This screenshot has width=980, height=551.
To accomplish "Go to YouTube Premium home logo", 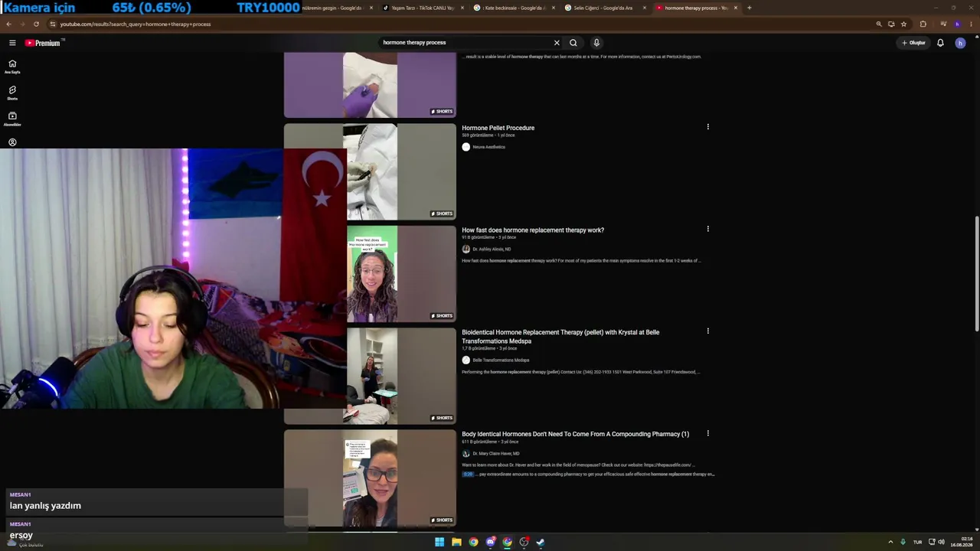I will (43, 43).
